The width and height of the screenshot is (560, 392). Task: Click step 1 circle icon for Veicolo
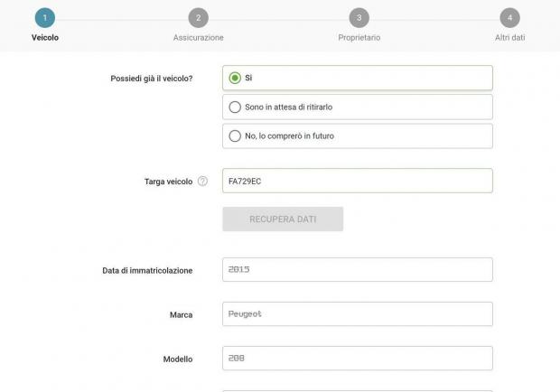(x=45, y=18)
